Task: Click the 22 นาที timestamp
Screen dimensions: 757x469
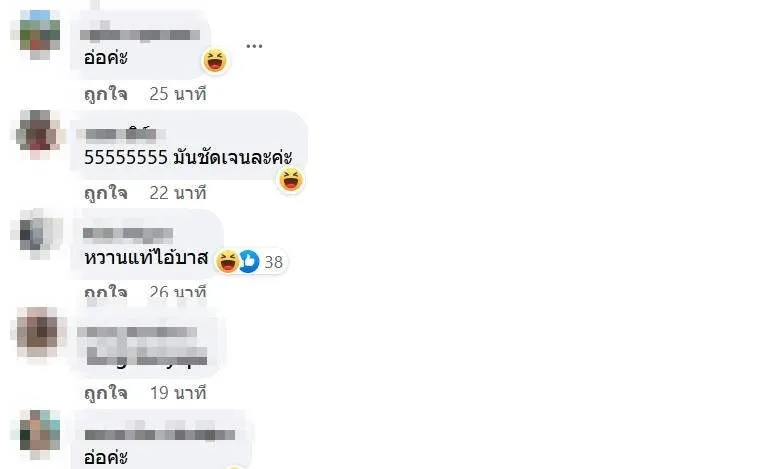Action: 178,193
